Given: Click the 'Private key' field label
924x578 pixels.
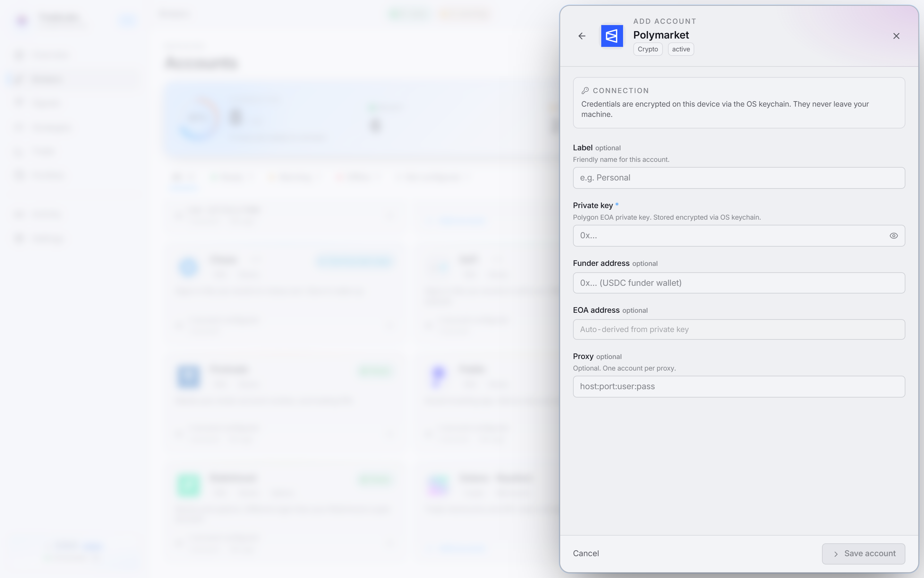Looking at the screenshot, I should 593,205.
